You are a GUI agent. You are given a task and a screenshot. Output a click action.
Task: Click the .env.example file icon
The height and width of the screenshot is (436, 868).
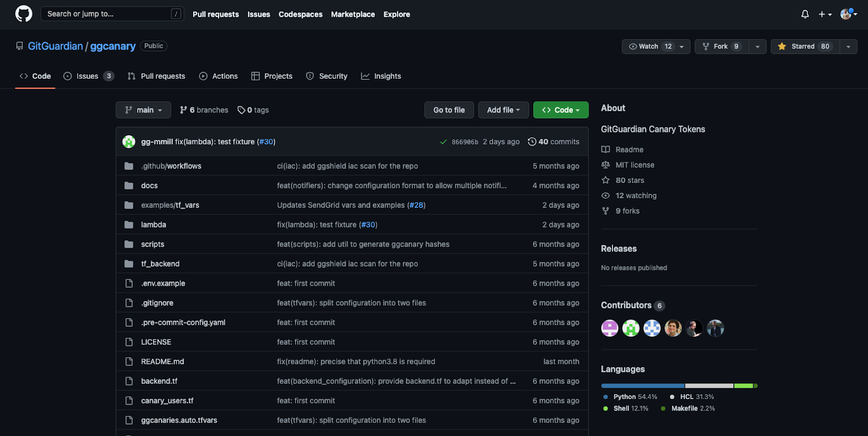129,283
